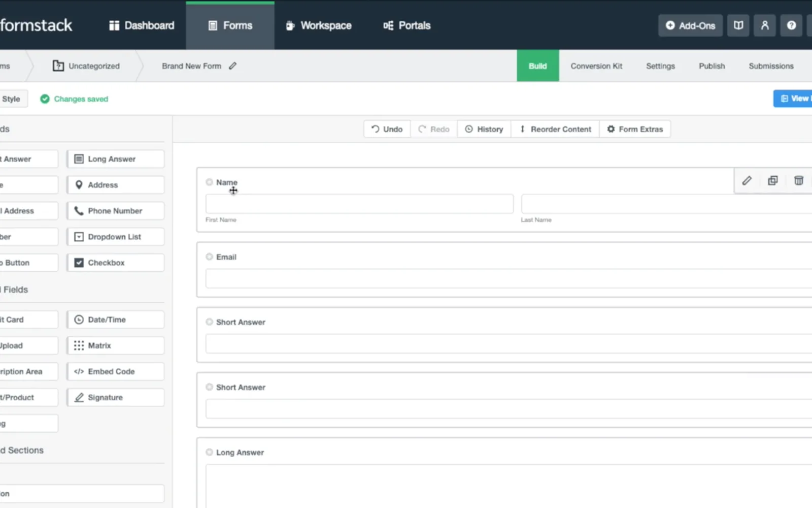The width and height of the screenshot is (812, 508).
Task: Select the Build tab
Action: tap(538, 66)
